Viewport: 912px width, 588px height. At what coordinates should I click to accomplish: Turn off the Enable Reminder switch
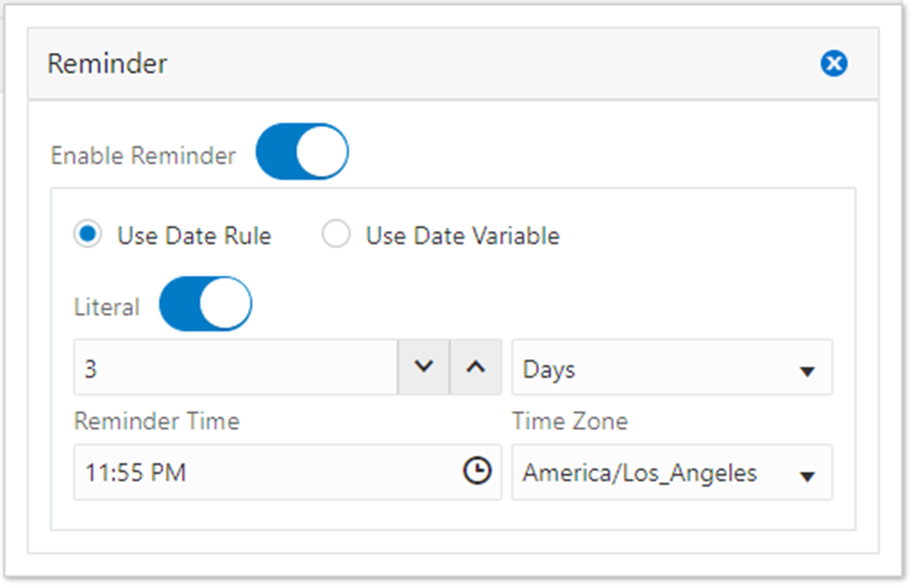pyautogui.click(x=302, y=151)
